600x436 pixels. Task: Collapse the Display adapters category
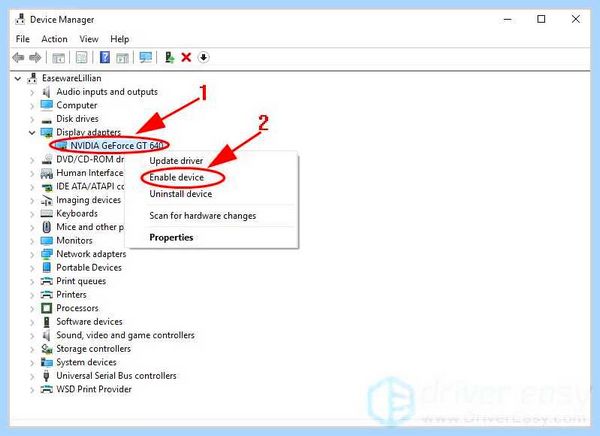(32, 132)
